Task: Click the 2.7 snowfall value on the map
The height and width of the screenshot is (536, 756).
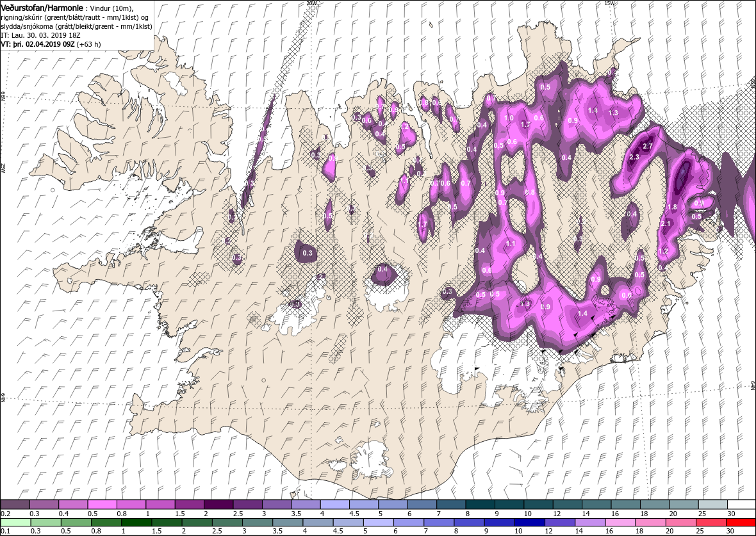Action: 648,146
